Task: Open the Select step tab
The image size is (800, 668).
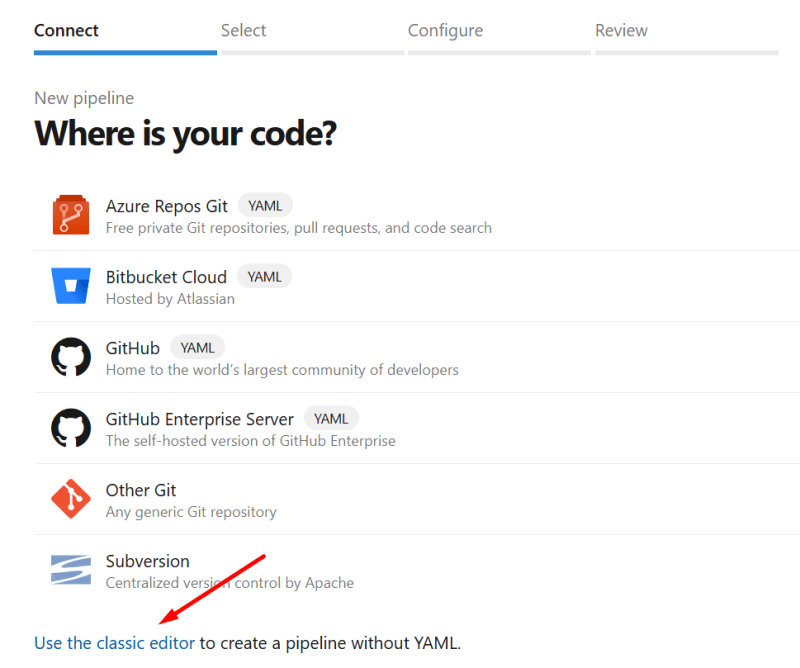Action: [312, 37]
